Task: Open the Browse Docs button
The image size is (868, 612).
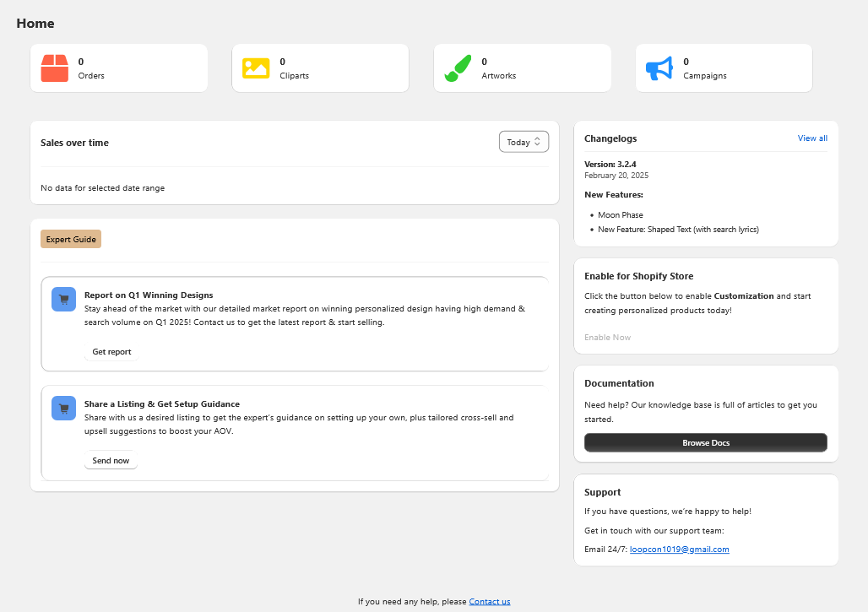Action: point(705,442)
